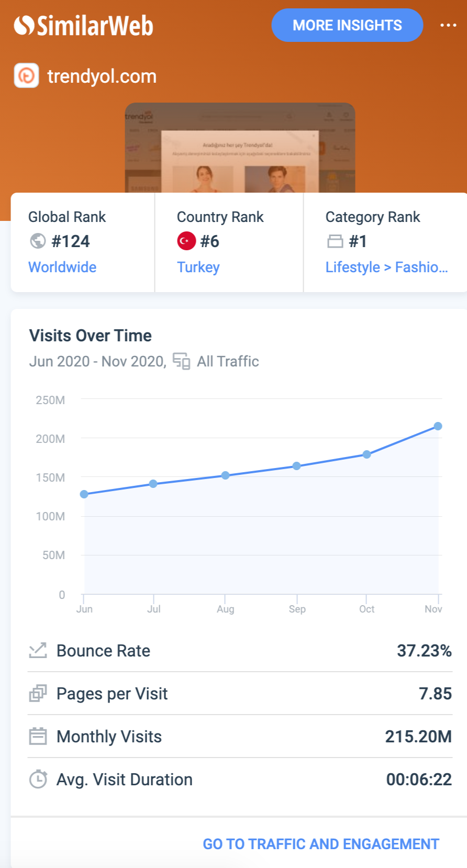Image resolution: width=467 pixels, height=868 pixels.
Task: Click the All Traffic label
Action: coord(228,361)
